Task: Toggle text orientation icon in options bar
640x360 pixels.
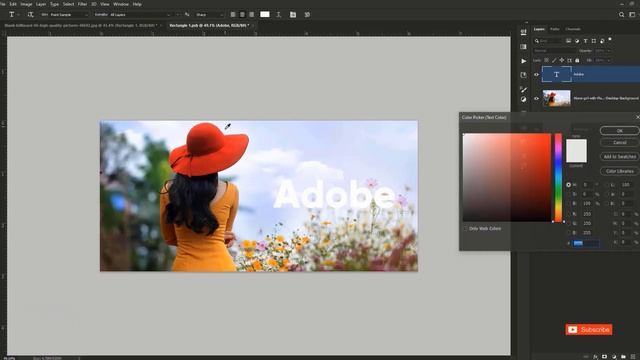Action: 30,15
